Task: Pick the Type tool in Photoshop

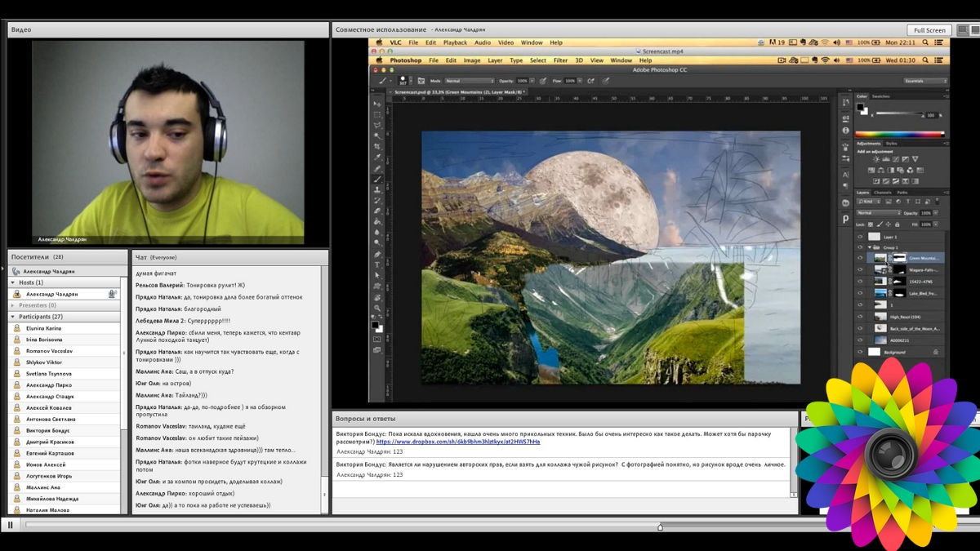Action: point(377,264)
